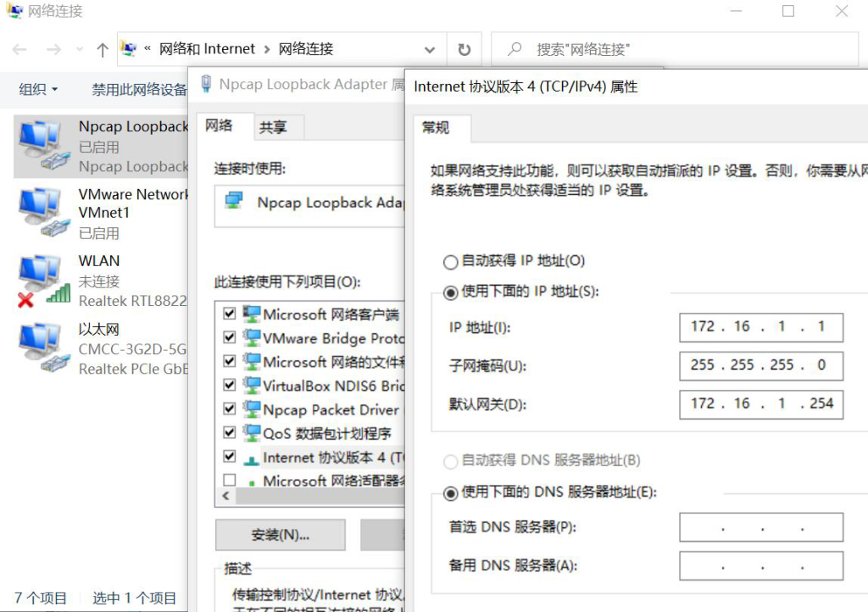This screenshot has height=612, width=868.
Task: Open the 组织 dropdown menu
Action: [38, 89]
